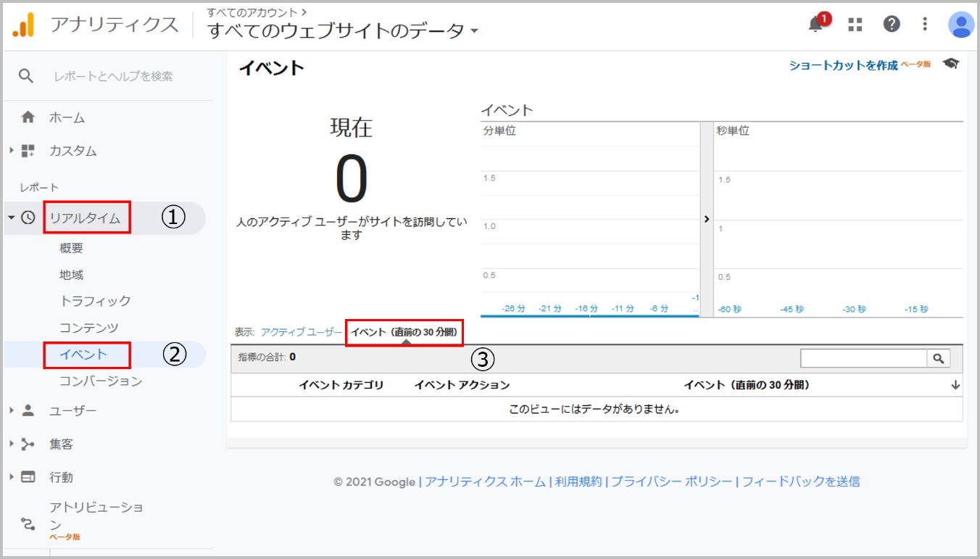Image resolution: width=980 pixels, height=559 pixels.
Task: Click the 行動 behavior icon
Action: [28, 477]
